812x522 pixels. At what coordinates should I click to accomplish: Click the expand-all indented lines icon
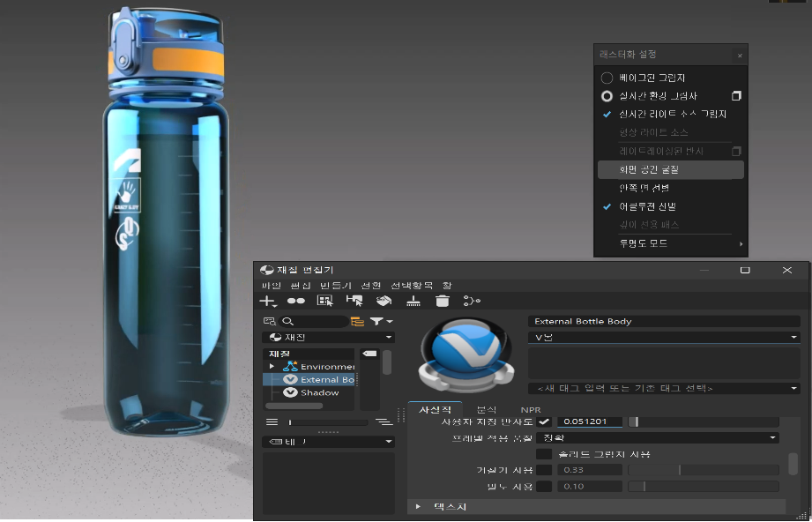[x=384, y=422]
